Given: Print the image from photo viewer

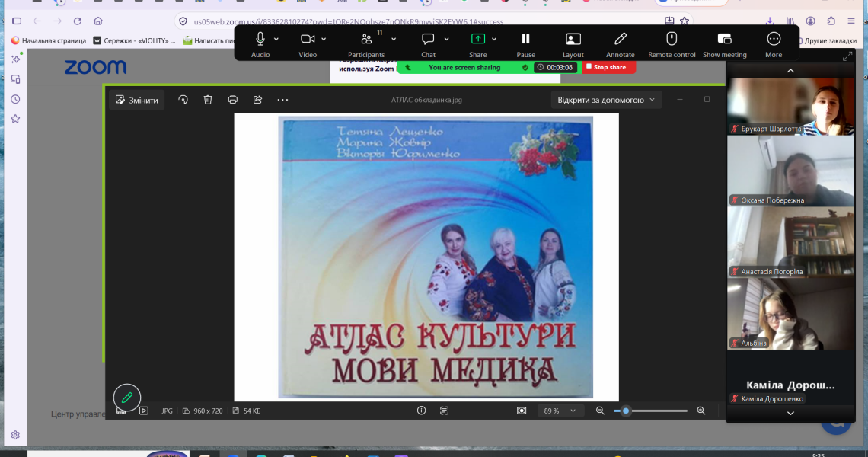Looking at the screenshot, I should 232,100.
